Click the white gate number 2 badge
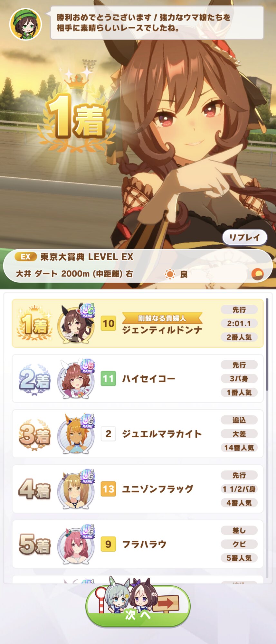276x644 pixels. [x=109, y=434]
